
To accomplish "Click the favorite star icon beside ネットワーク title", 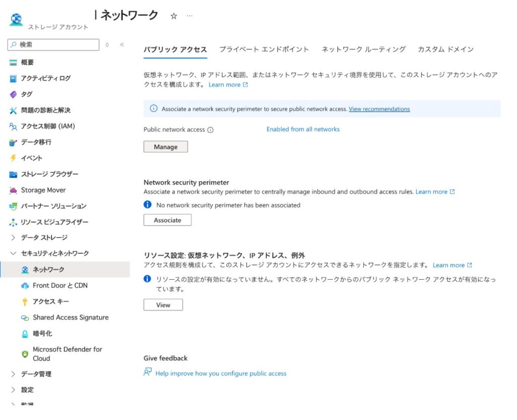I will pos(174,16).
